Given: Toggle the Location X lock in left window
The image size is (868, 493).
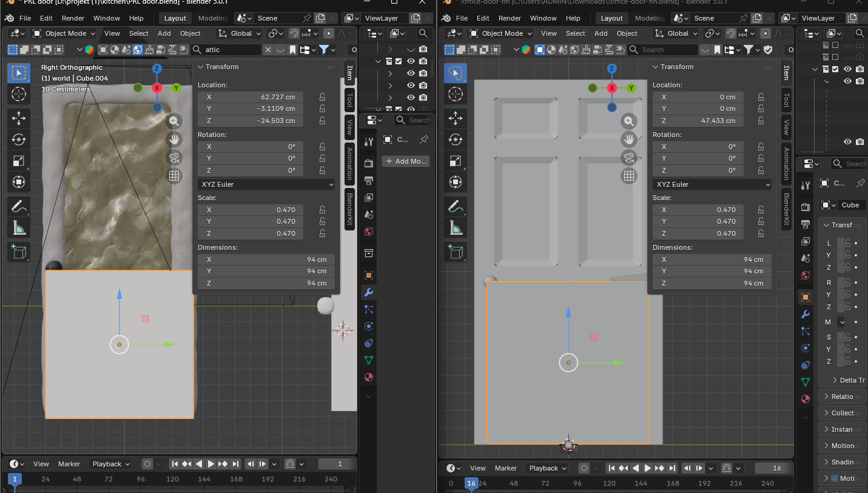Looking at the screenshot, I should pos(322,97).
